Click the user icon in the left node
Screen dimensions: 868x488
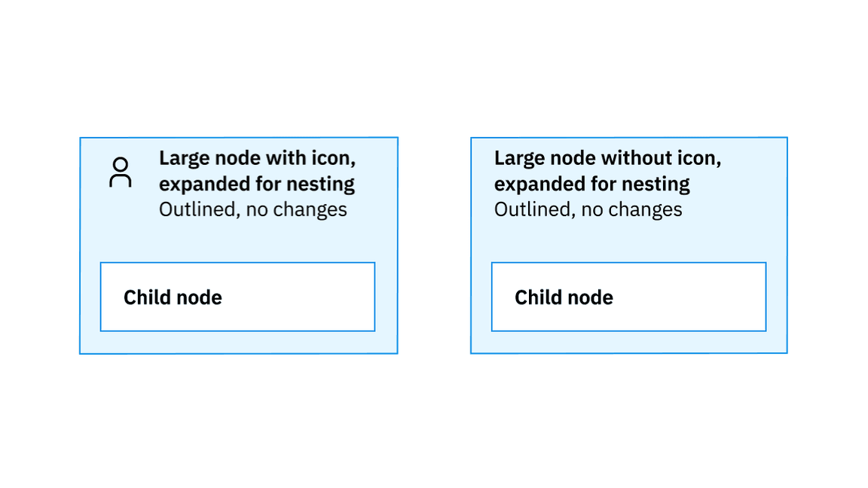pyautogui.click(x=120, y=172)
